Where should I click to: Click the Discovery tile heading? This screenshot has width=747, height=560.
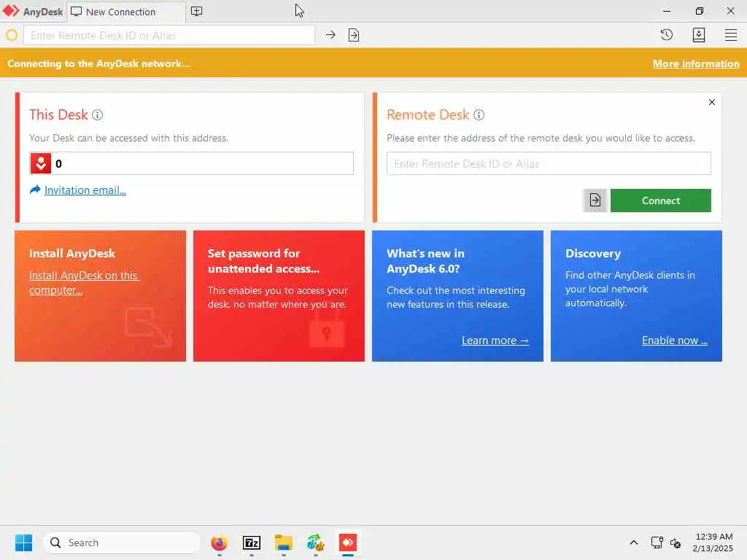tap(593, 253)
